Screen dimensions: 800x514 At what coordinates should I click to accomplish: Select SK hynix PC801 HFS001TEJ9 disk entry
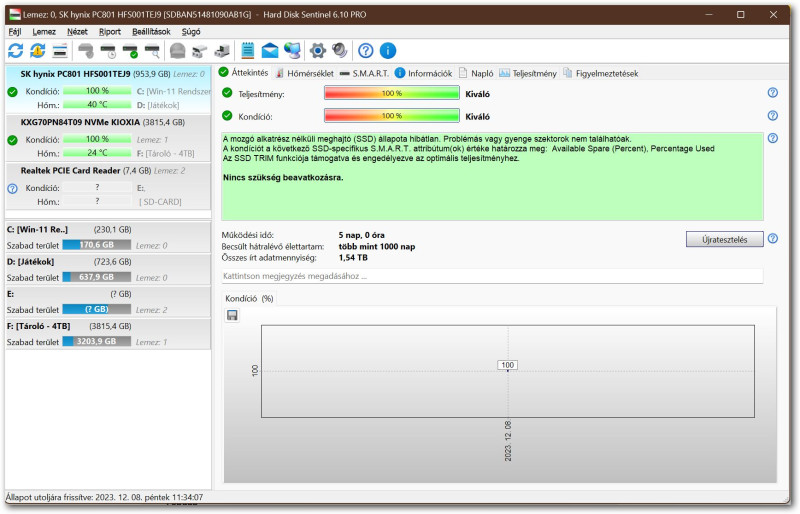[x=108, y=89]
